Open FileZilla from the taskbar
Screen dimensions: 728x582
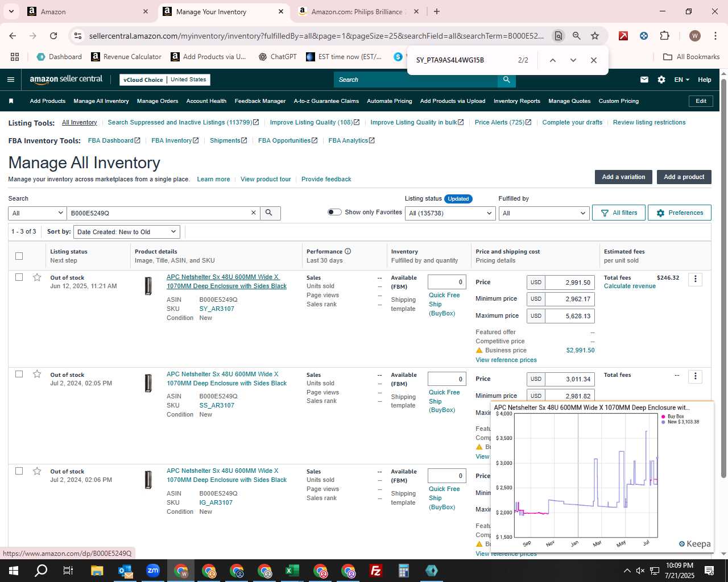click(376, 571)
